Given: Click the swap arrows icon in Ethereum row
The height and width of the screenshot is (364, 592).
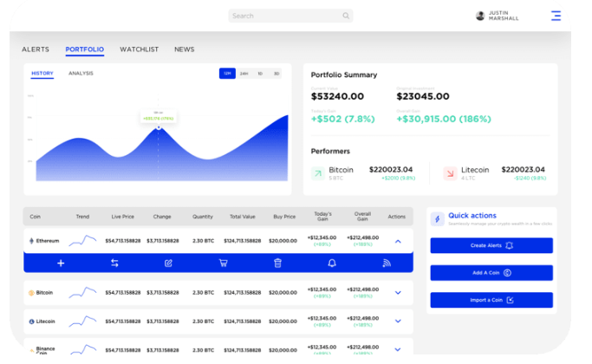Looking at the screenshot, I should (114, 263).
